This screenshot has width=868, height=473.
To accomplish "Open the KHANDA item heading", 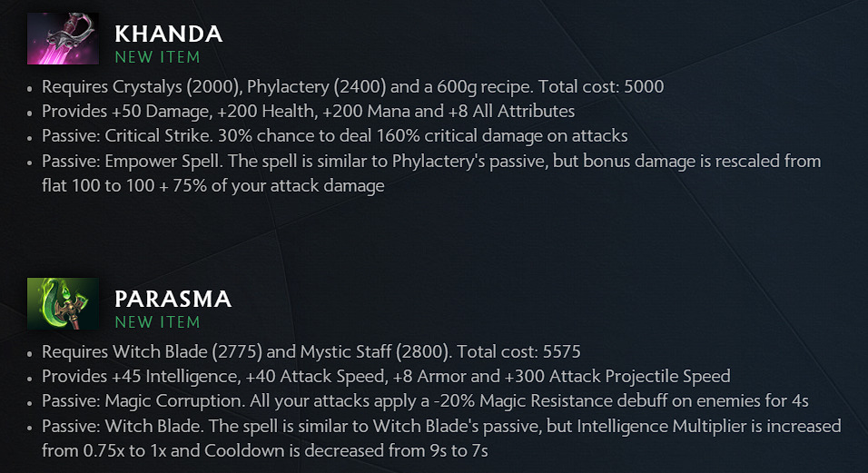I will coord(168,34).
